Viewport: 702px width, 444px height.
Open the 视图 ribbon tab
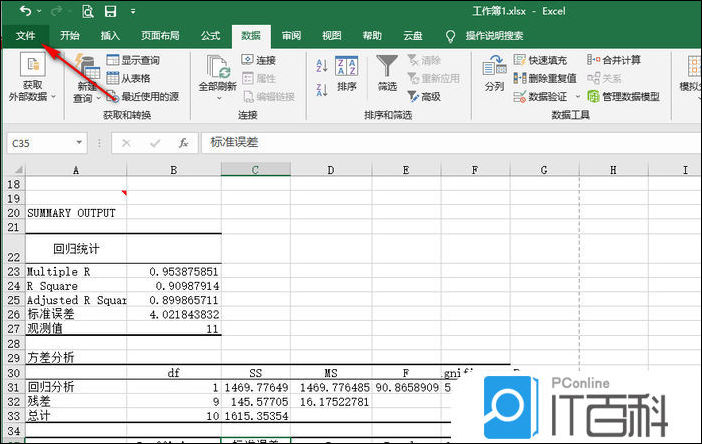click(x=332, y=35)
